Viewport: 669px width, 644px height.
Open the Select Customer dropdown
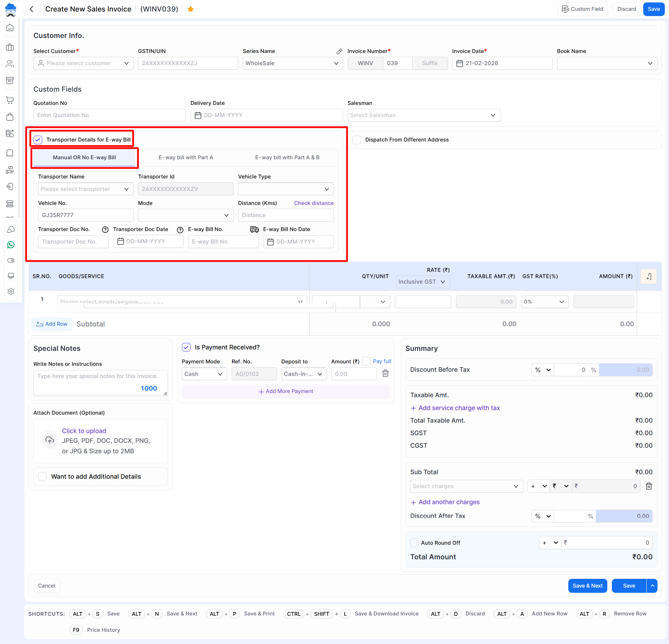click(84, 63)
